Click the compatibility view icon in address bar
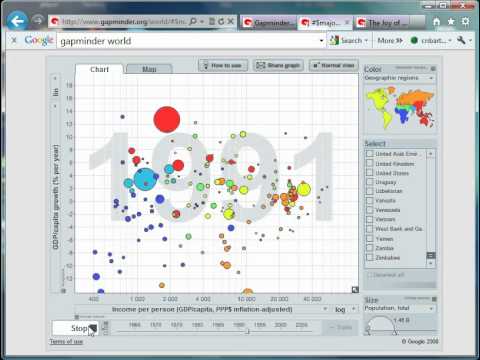 (x=212, y=22)
